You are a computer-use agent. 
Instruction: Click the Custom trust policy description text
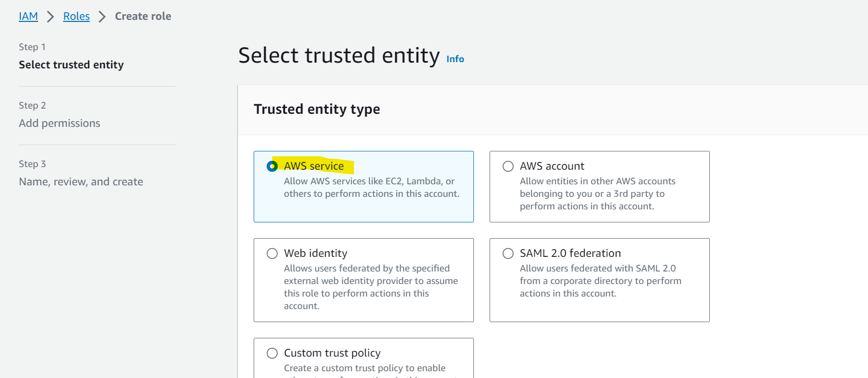click(x=365, y=368)
